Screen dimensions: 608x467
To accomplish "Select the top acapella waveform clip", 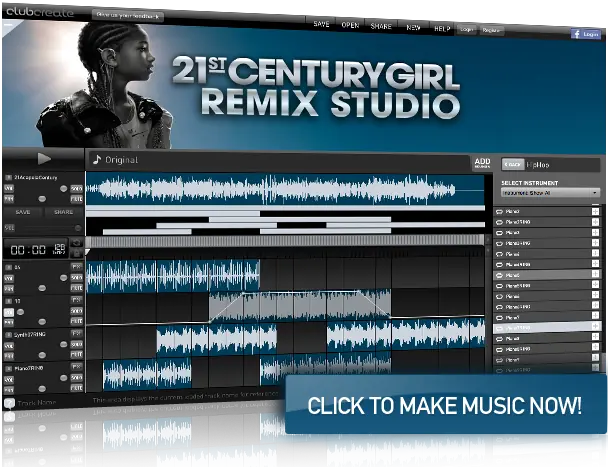I will click(285, 189).
